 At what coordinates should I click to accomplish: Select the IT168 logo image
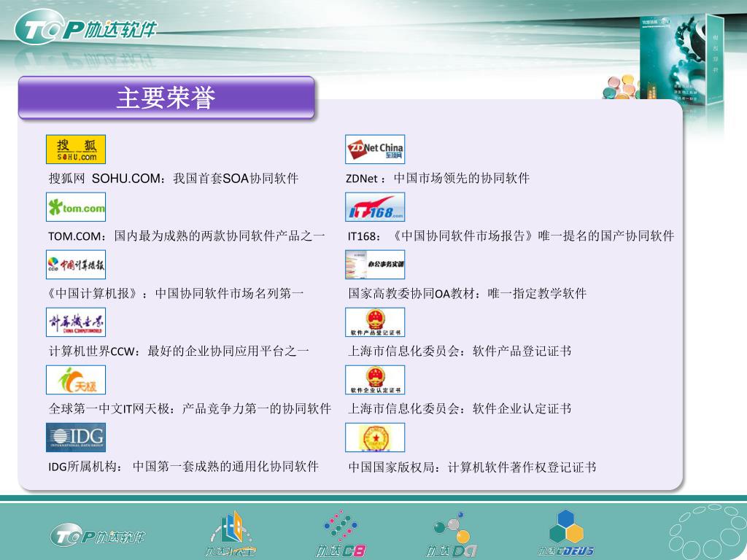(x=375, y=207)
